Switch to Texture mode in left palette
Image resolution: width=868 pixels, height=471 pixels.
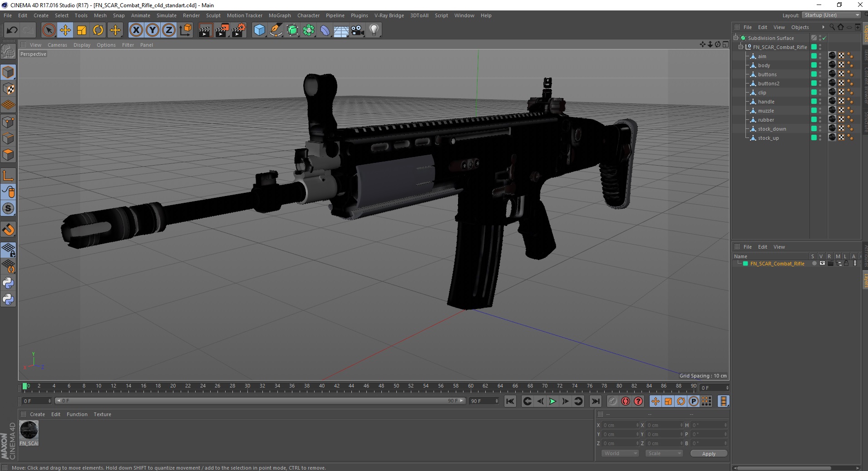point(8,89)
